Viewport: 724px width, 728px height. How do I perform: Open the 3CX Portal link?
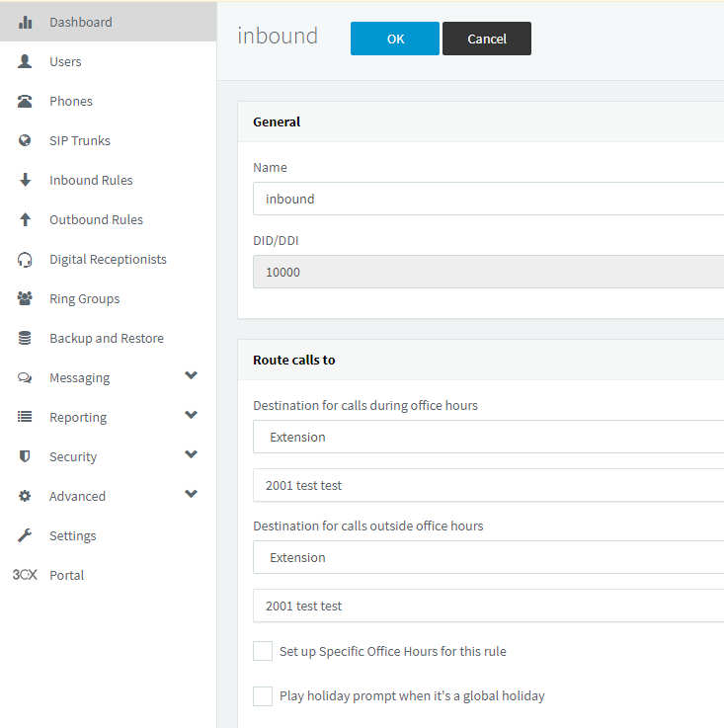tap(109, 575)
